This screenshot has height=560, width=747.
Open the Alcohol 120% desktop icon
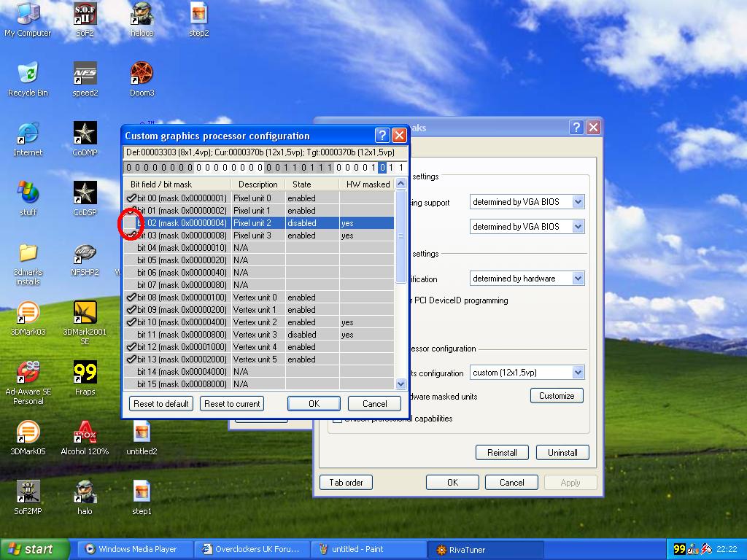(x=85, y=433)
